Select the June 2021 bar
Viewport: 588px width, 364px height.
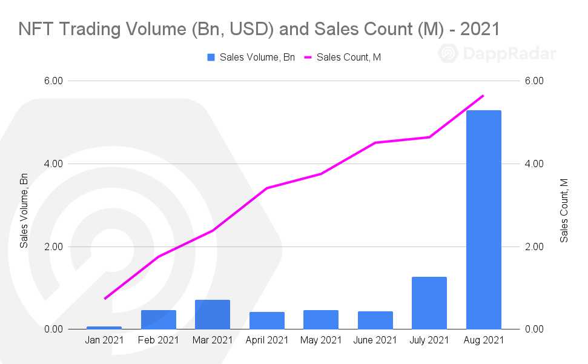point(375,320)
